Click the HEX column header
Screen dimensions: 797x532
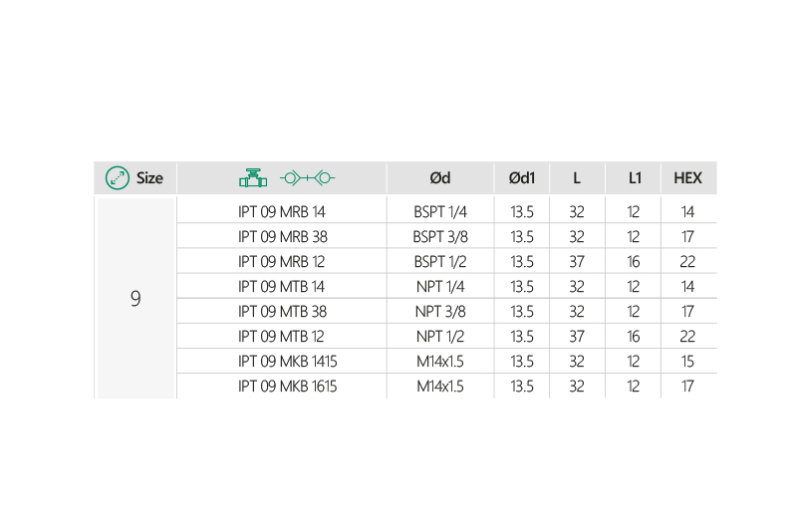pyautogui.click(x=687, y=178)
